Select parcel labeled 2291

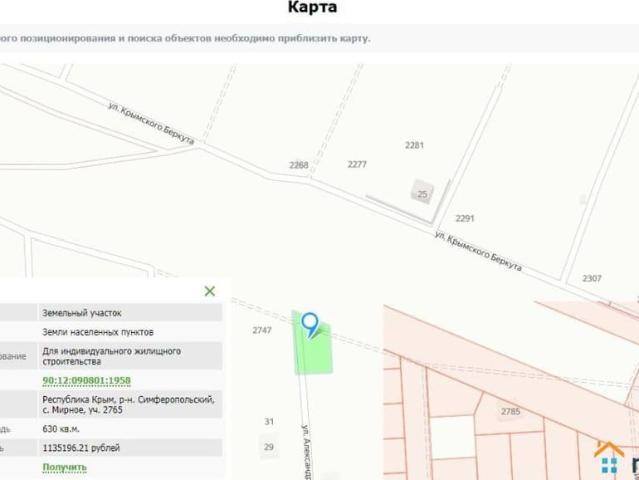pos(464,218)
